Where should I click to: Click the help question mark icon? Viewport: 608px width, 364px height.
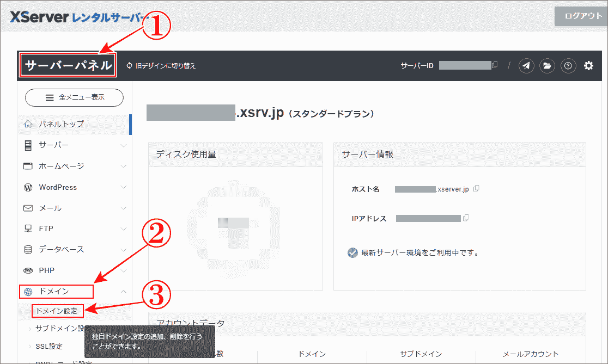point(568,66)
